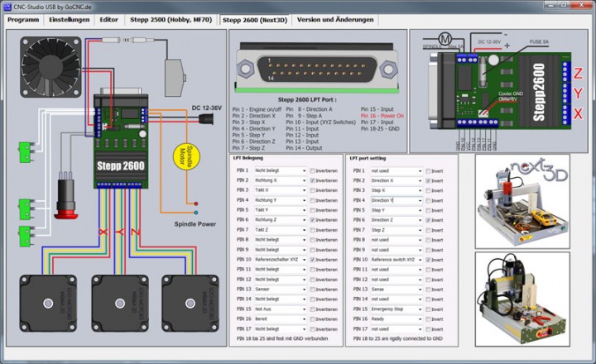This screenshot has width=596, height=364.
Task: Click PIN 18 to 25 rigidly connected note
Action: [397, 338]
